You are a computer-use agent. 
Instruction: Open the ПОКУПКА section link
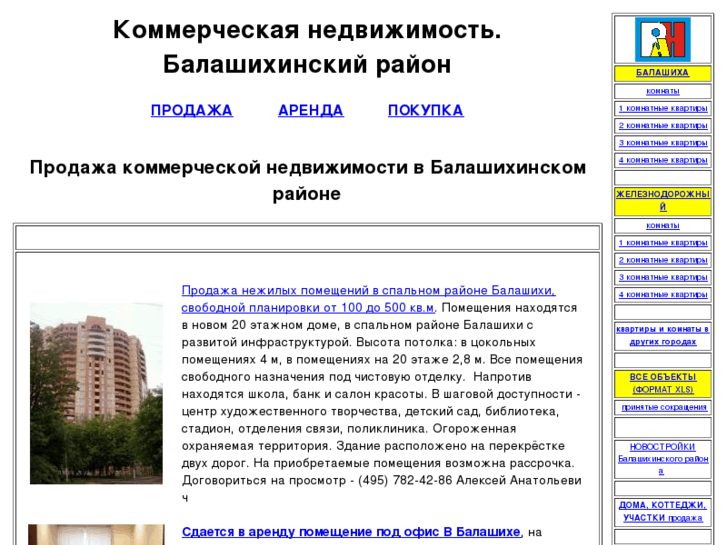pyautogui.click(x=426, y=110)
